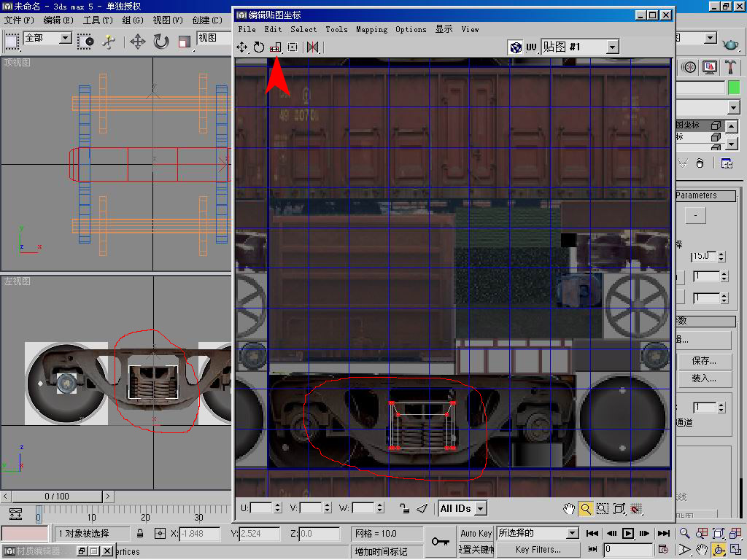
Task: Click the Zoom Region tool in UV editor
Action: coord(603,508)
